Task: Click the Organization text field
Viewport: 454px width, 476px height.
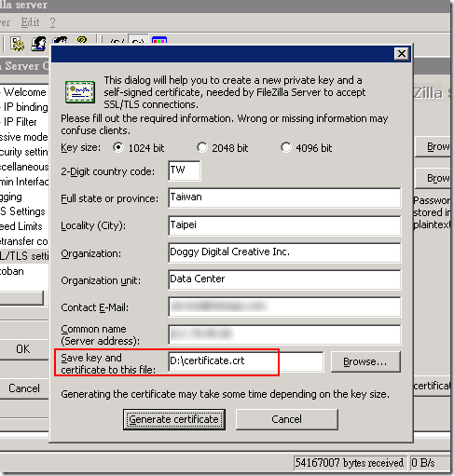Action: [284, 252]
